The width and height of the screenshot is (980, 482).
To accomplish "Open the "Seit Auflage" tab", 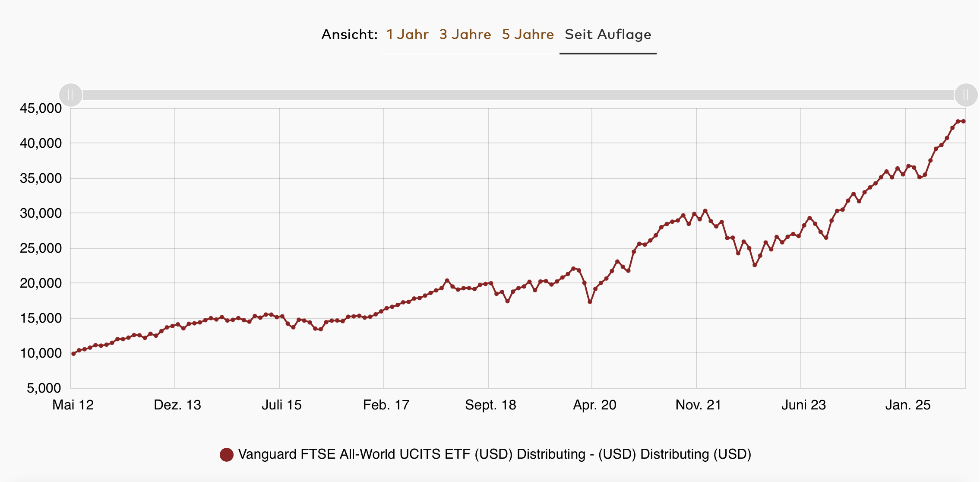I will coord(608,34).
